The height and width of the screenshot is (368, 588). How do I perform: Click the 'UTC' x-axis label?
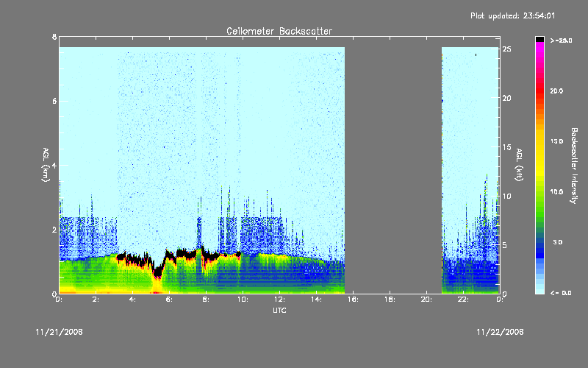[279, 310]
